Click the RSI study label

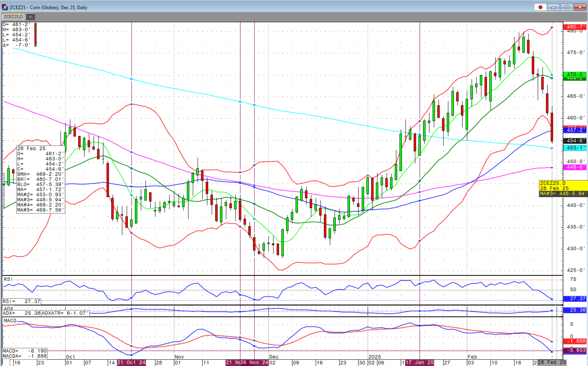click(x=8, y=279)
